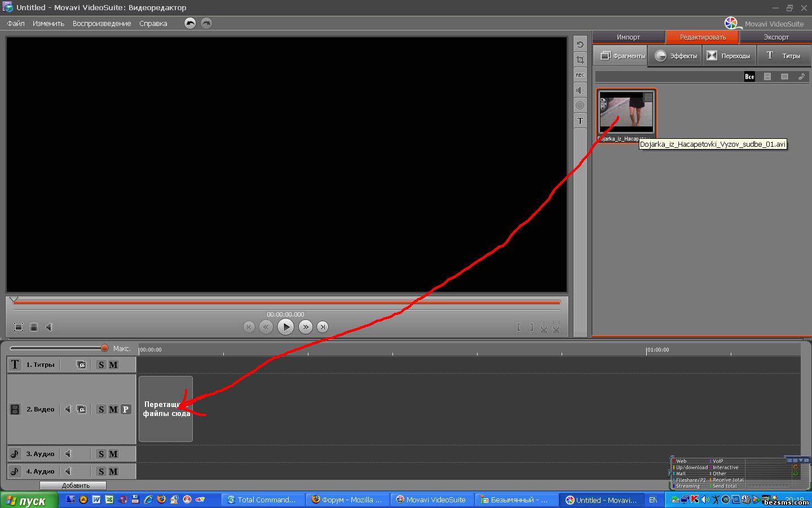Open the Изменить menu
Viewport: 812px width, 508px height.
point(48,24)
